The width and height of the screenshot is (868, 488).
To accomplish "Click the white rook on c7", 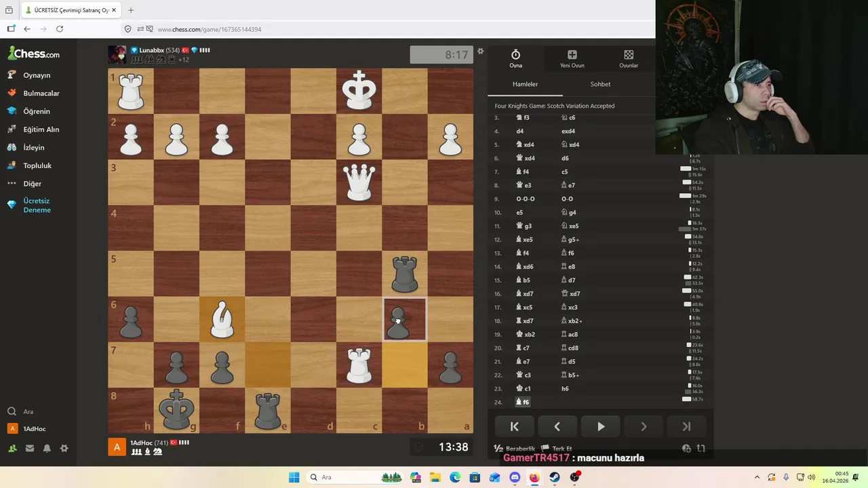I will [359, 365].
